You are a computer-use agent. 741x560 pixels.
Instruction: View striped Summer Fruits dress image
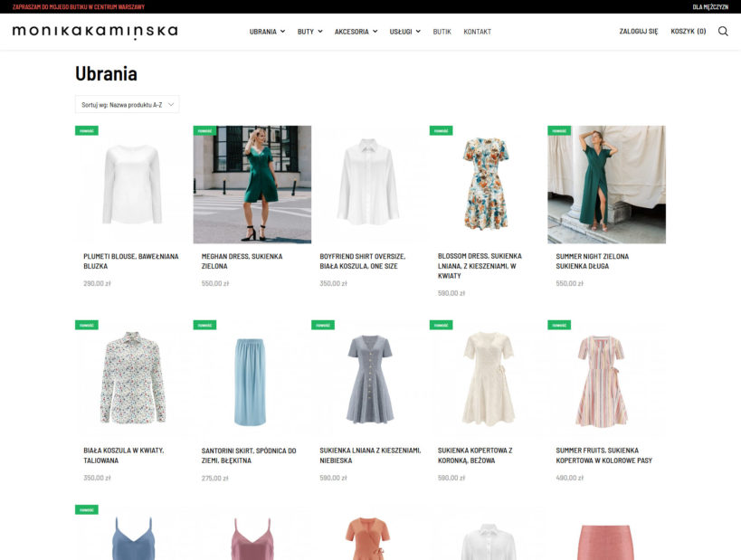point(607,379)
